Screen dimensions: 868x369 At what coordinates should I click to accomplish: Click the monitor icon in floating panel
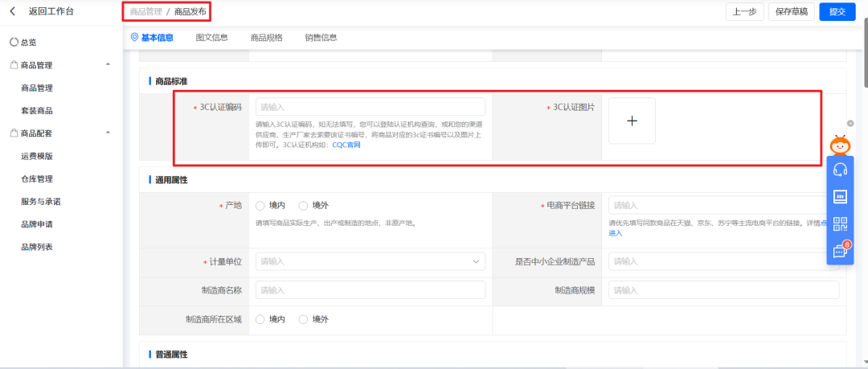pos(840,197)
